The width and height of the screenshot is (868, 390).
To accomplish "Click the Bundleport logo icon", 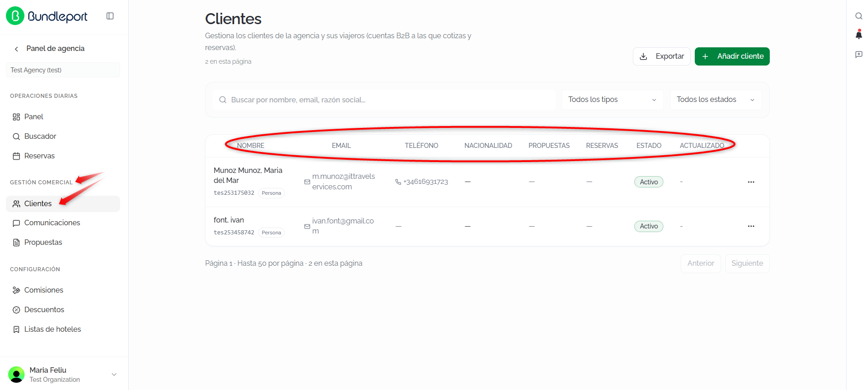I will (15, 16).
